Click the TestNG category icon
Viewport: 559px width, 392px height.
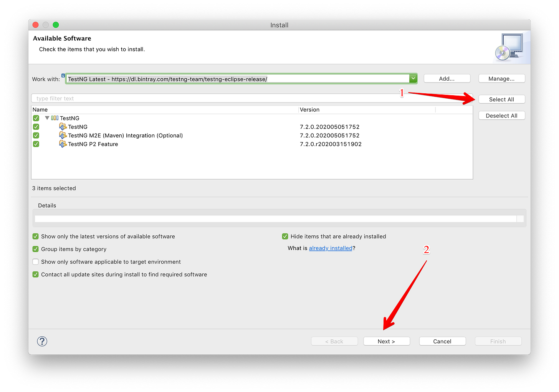pos(55,118)
